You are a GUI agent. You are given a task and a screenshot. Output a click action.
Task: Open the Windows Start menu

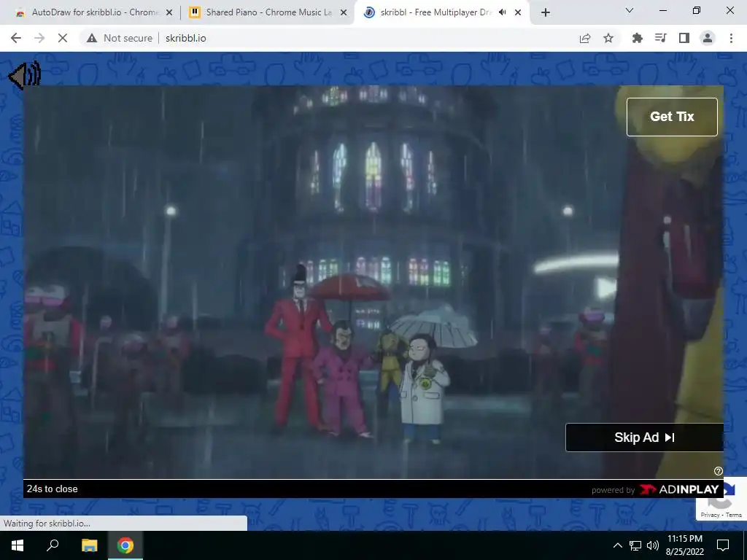click(x=18, y=545)
